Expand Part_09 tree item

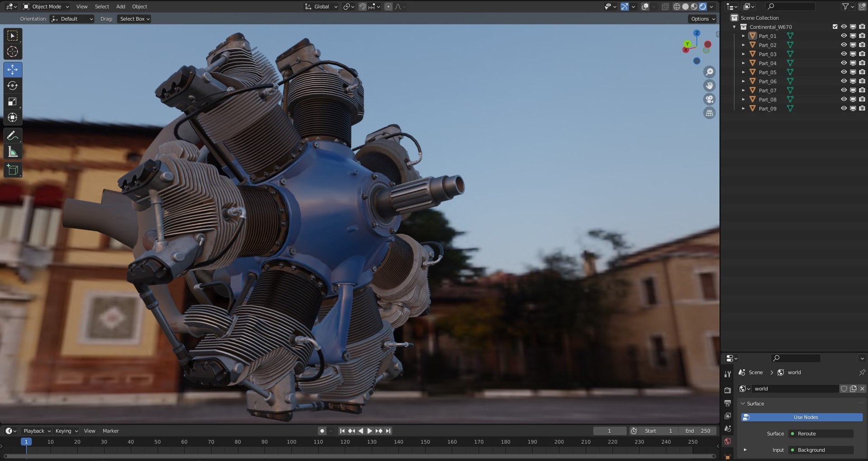click(x=743, y=108)
